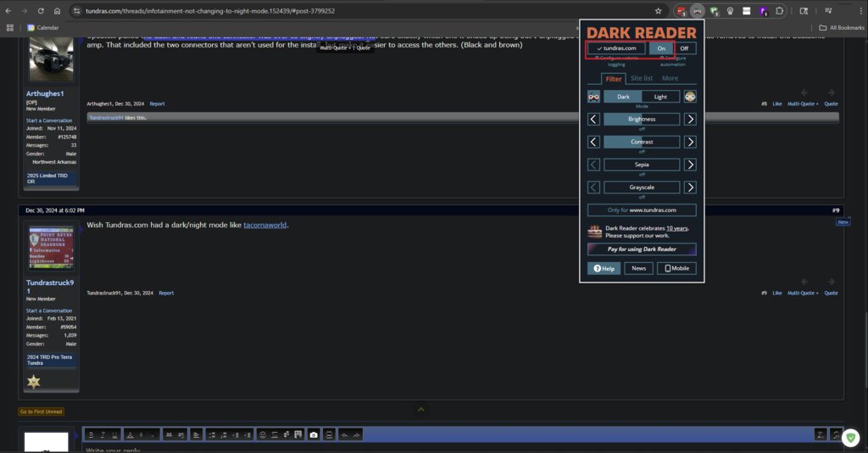Click the ordered list icon in editor
The image size is (868, 453).
224,435
